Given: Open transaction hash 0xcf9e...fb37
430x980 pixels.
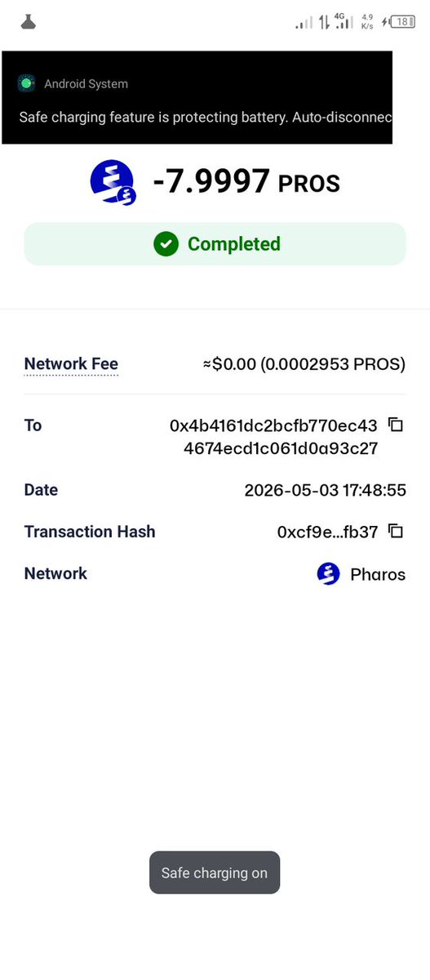Looking at the screenshot, I should (x=327, y=532).
